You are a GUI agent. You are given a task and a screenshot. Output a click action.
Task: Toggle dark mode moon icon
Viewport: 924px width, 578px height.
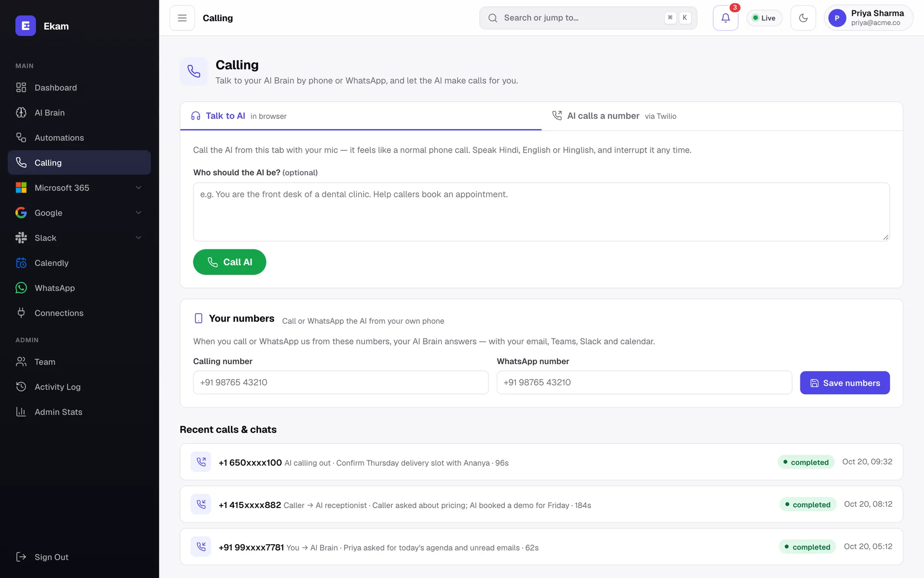click(x=803, y=18)
